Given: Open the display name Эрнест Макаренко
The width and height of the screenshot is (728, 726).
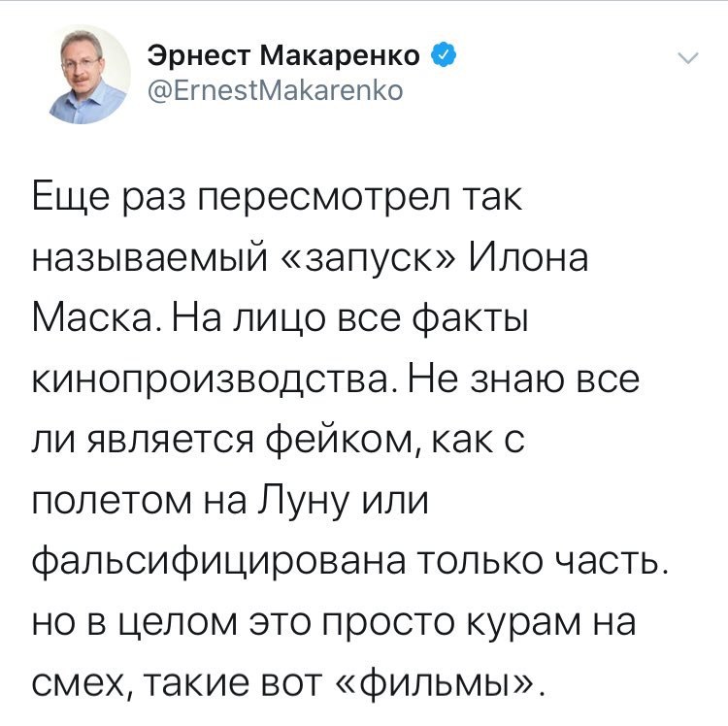Looking at the screenshot, I should 283,55.
